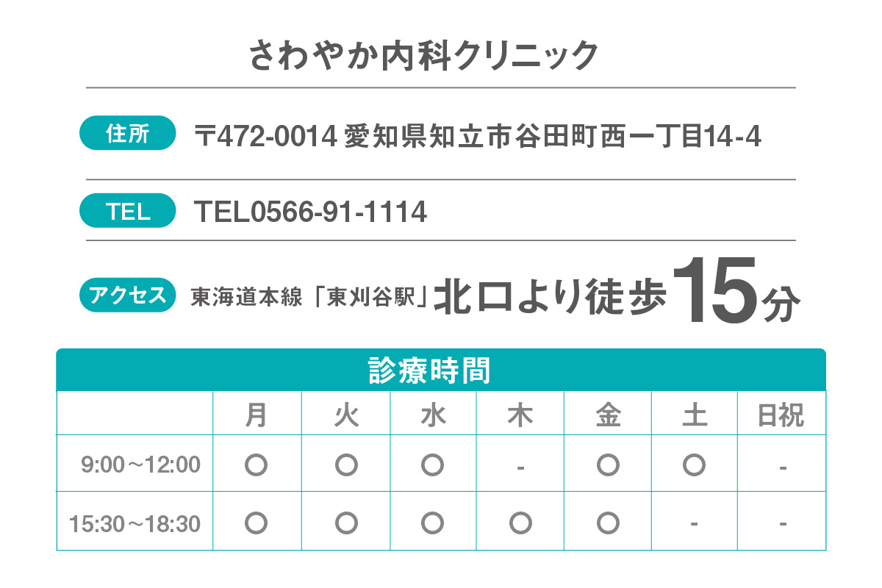Click Monday morning circle mark

[x=255, y=465]
